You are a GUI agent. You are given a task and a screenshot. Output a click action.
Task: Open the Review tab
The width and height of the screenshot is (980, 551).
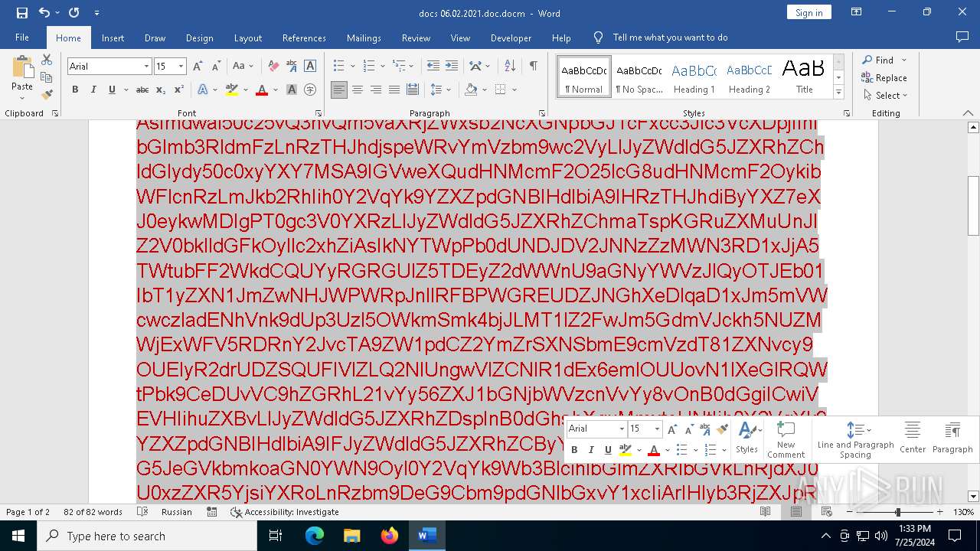[416, 37]
